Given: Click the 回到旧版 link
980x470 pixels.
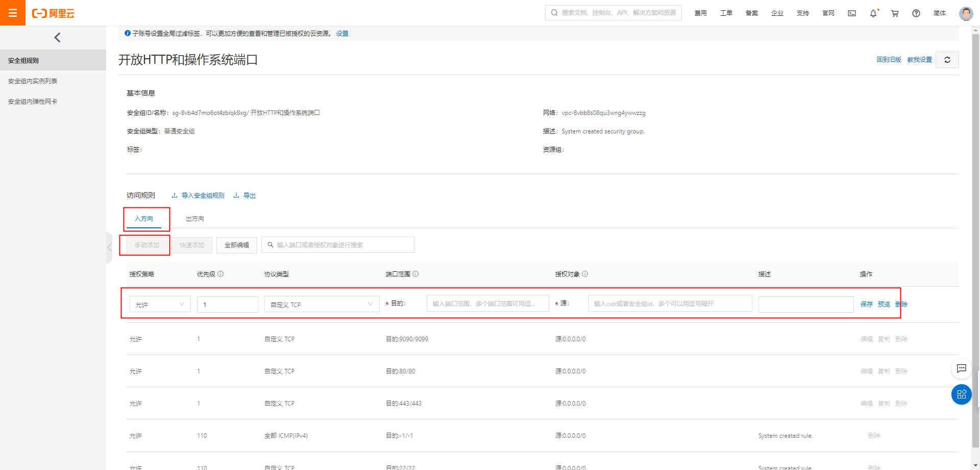Looking at the screenshot, I should 889,60.
